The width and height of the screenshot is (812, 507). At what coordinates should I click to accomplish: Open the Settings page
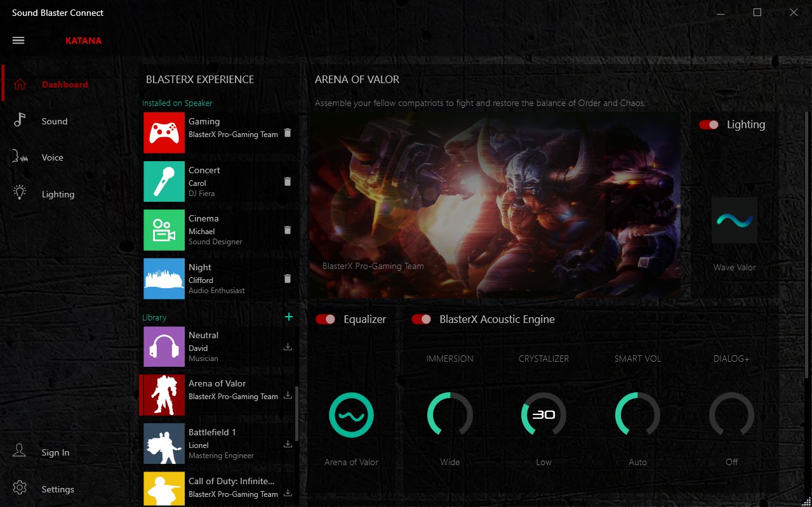pyautogui.click(x=58, y=489)
